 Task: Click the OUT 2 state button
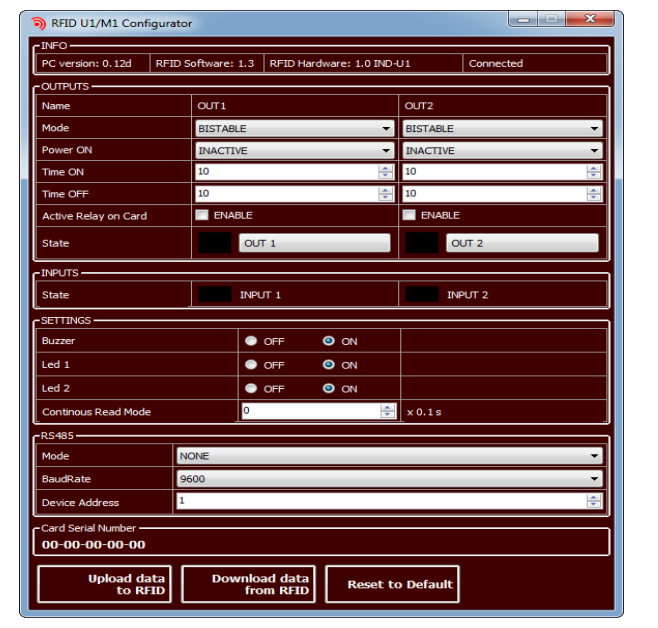point(522,243)
